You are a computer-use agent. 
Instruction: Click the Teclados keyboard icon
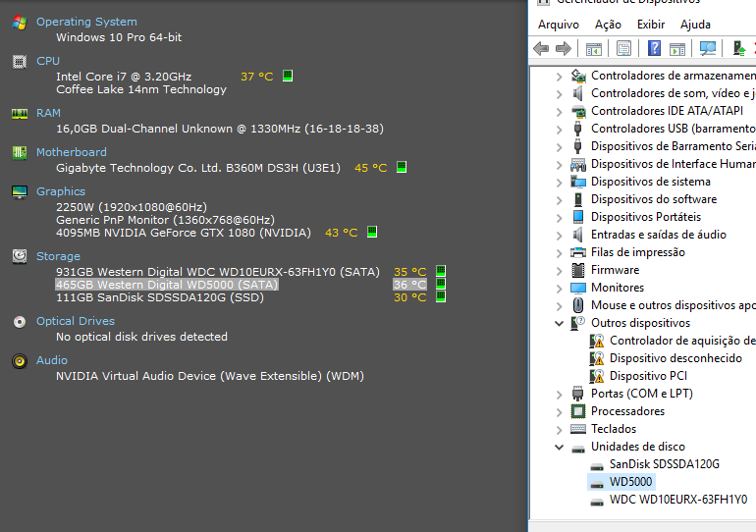click(x=578, y=429)
